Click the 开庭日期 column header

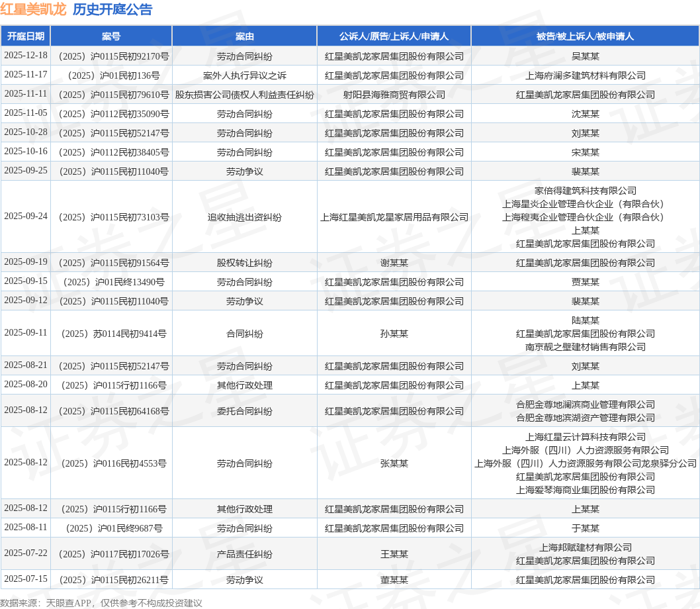[x=25, y=36]
